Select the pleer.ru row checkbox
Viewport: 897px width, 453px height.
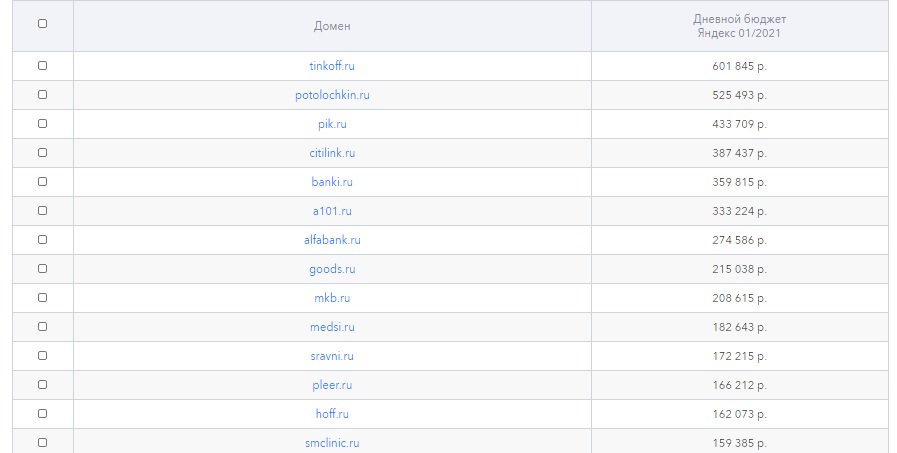pos(42,384)
